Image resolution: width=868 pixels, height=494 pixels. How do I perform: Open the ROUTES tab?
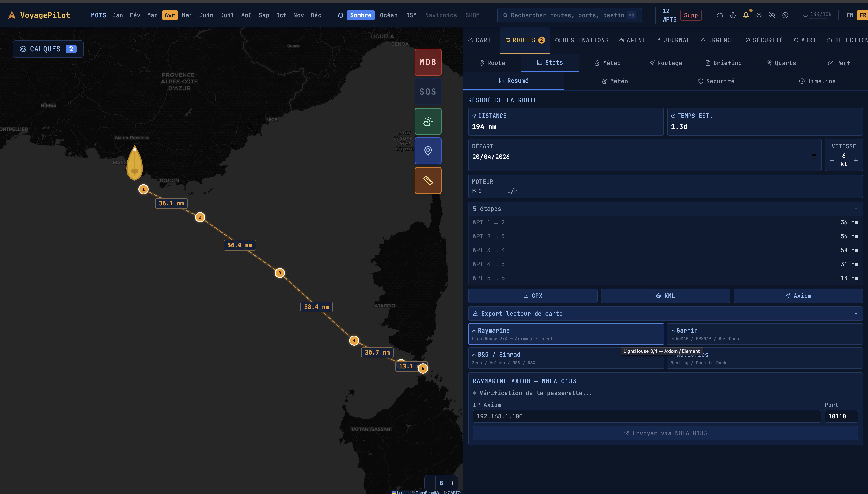(x=525, y=40)
